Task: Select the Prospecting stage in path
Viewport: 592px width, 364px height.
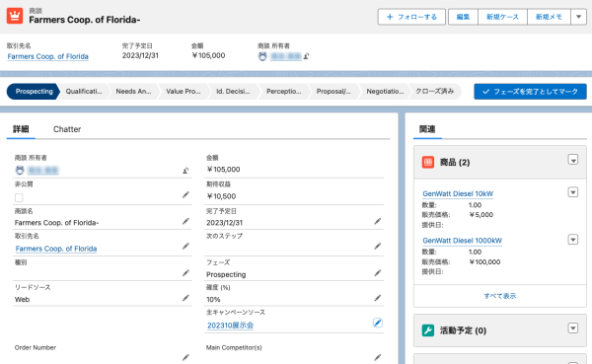Action: pyautogui.click(x=34, y=92)
